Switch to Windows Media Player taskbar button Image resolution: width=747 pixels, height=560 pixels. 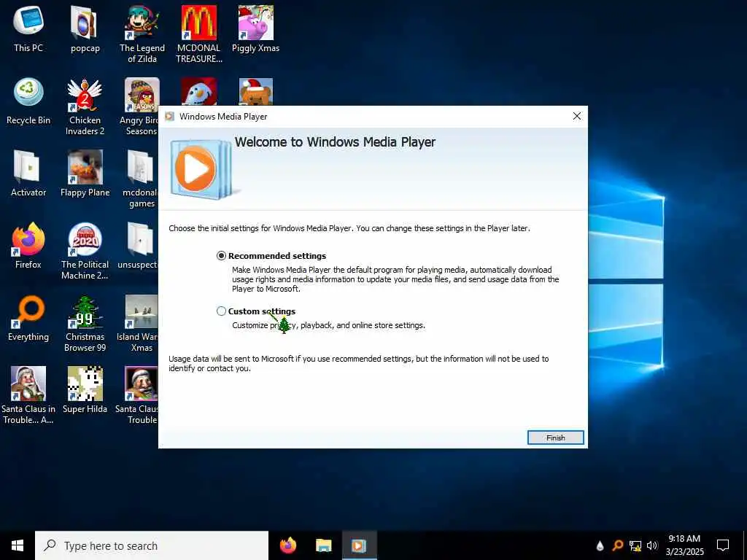coord(359,545)
